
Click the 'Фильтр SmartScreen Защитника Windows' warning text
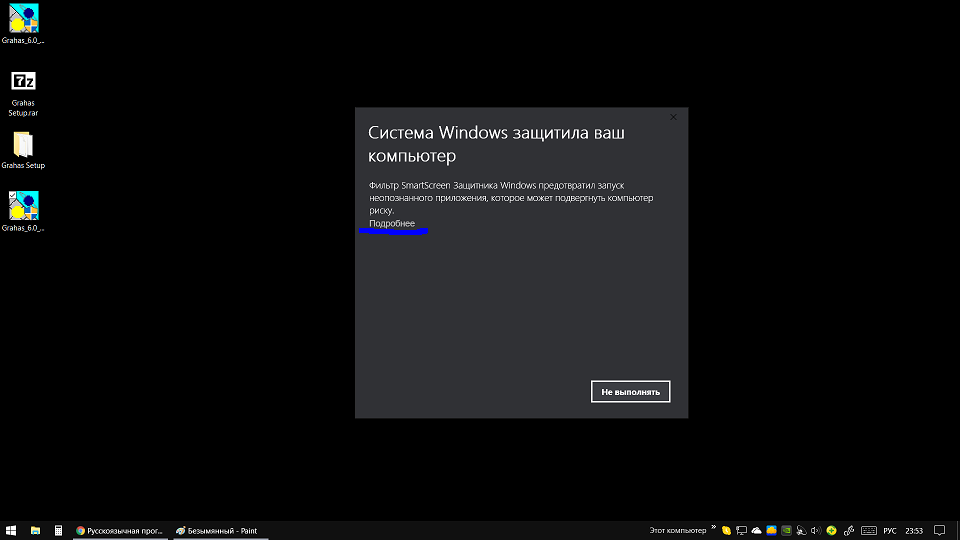pyautogui.click(x=511, y=198)
